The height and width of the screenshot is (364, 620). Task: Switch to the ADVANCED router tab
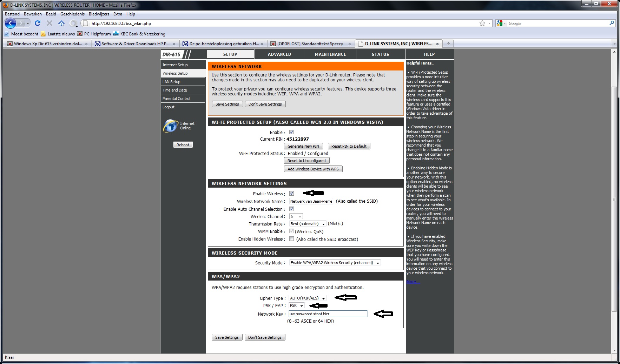(x=279, y=54)
